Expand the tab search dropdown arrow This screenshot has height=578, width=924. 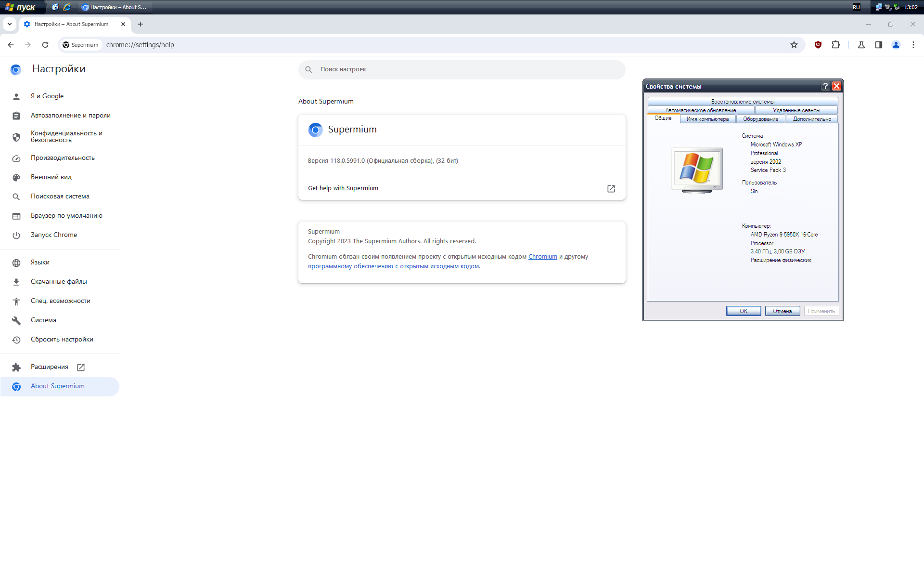coord(10,24)
